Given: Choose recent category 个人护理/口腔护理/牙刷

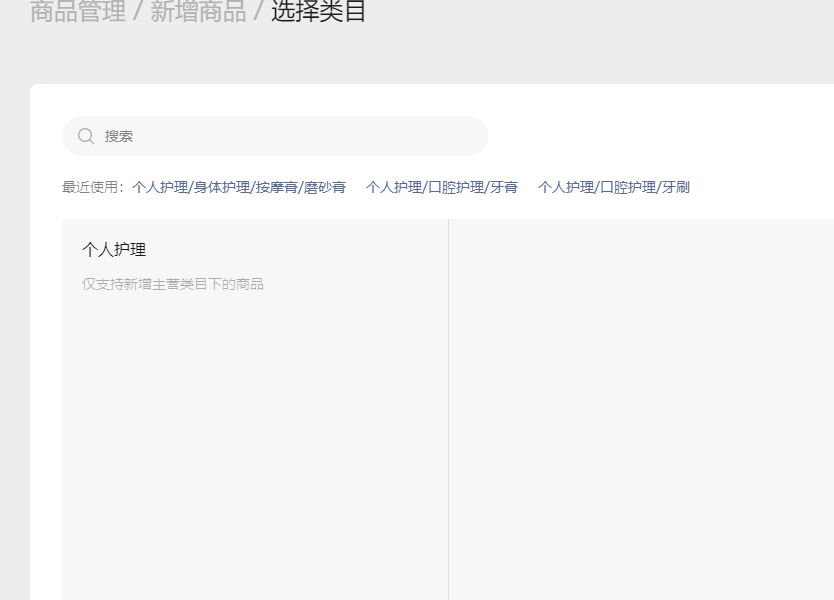Looking at the screenshot, I should click(613, 187).
